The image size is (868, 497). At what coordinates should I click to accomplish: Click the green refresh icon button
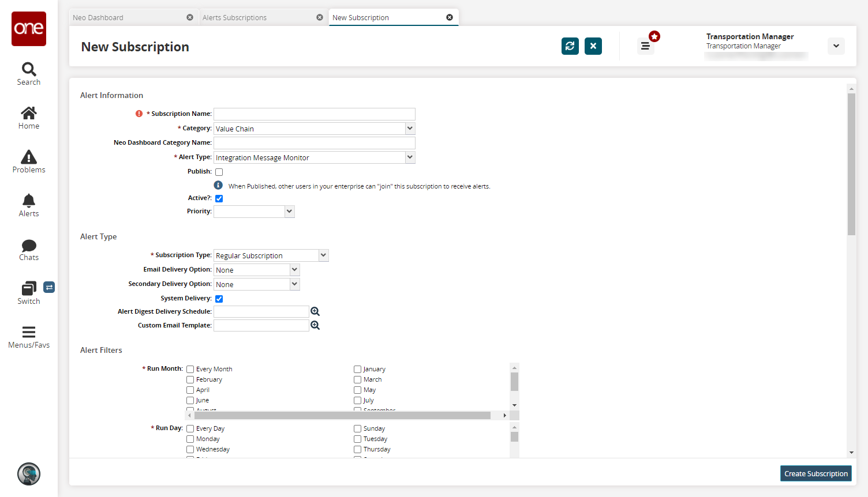570,46
